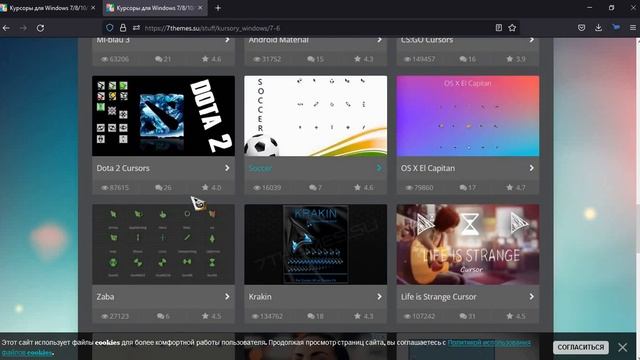Click the OS X El Capitan title link
This screenshot has width=640, height=360.
[427, 168]
